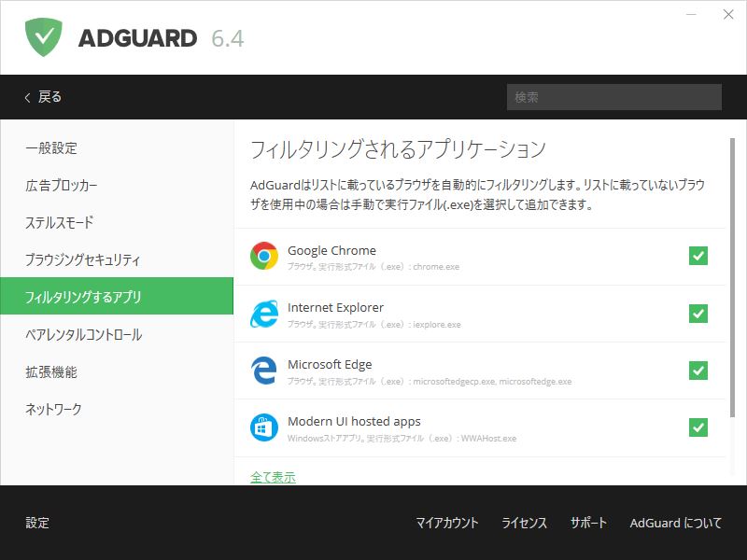This screenshot has height=560, width=747.
Task: Open マイアカウント in the footer
Action: coord(447,523)
